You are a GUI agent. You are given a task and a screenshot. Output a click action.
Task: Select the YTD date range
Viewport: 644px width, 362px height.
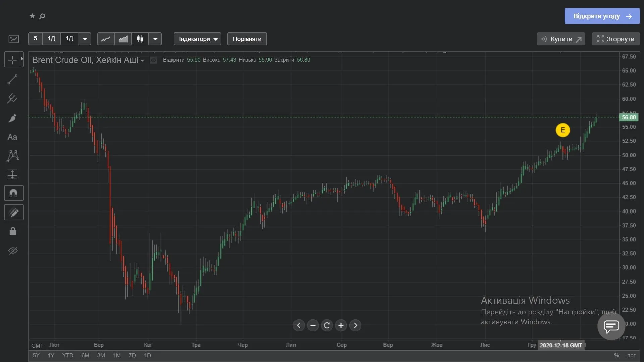pos(68,355)
